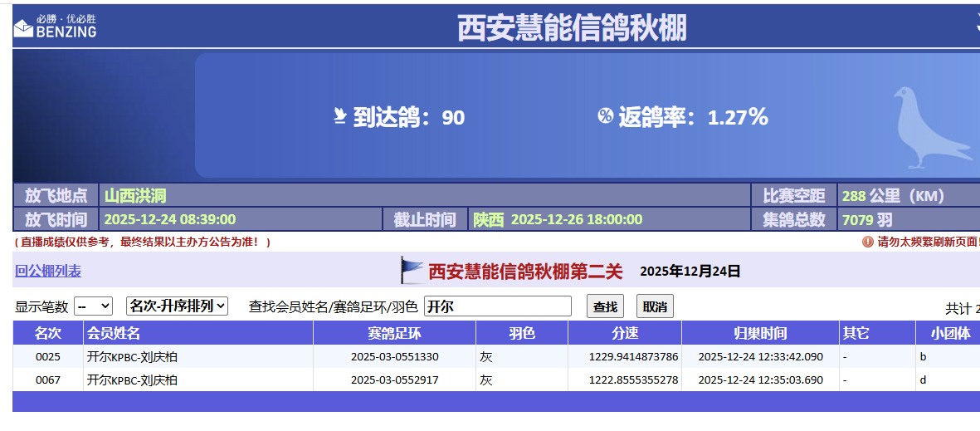The image size is (980, 431).
Task: Click the blue flag icon beside 西安慧能信鸽秋棚第二关
Action: [x=412, y=271]
